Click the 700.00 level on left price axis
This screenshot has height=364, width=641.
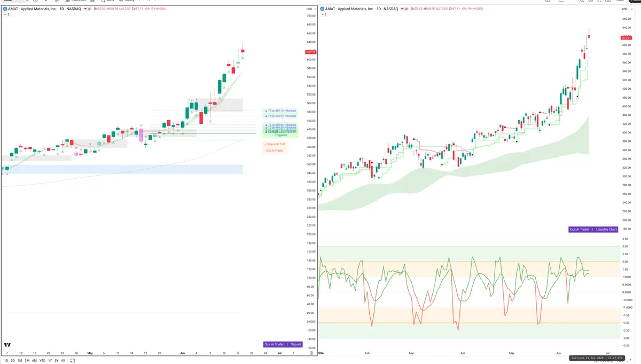tap(311, 16)
